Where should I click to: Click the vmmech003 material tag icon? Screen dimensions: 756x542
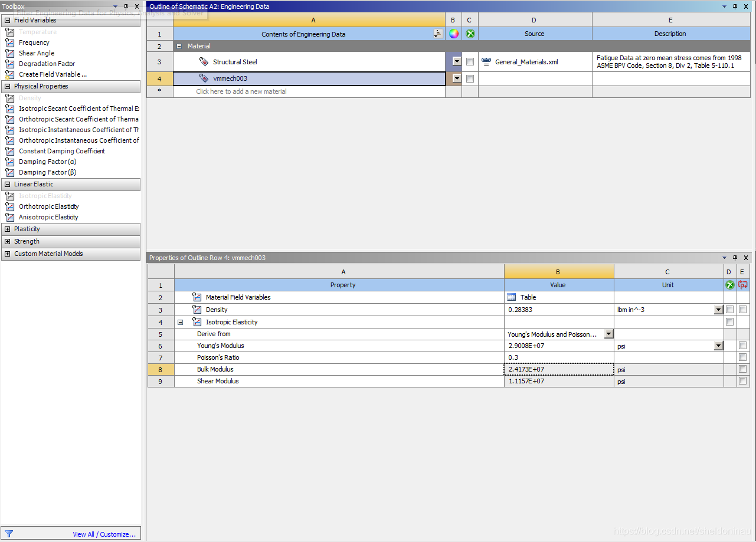coord(204,78)
